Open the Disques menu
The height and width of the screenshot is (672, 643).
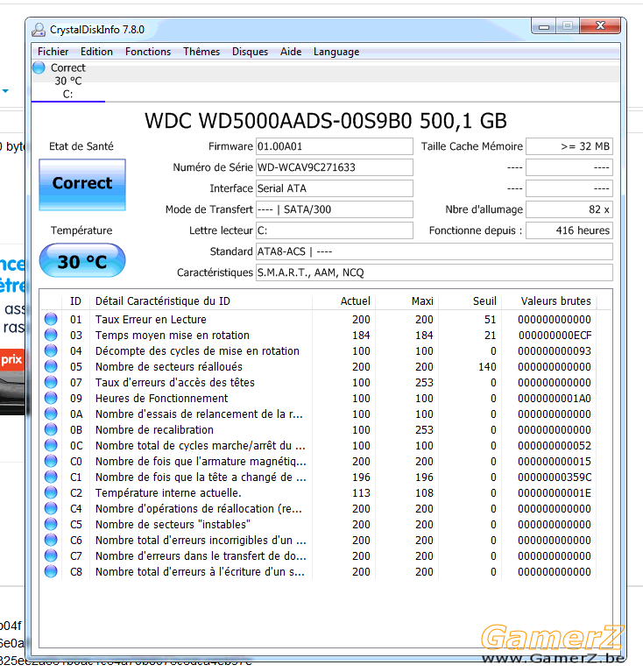(x=251, y=52)
